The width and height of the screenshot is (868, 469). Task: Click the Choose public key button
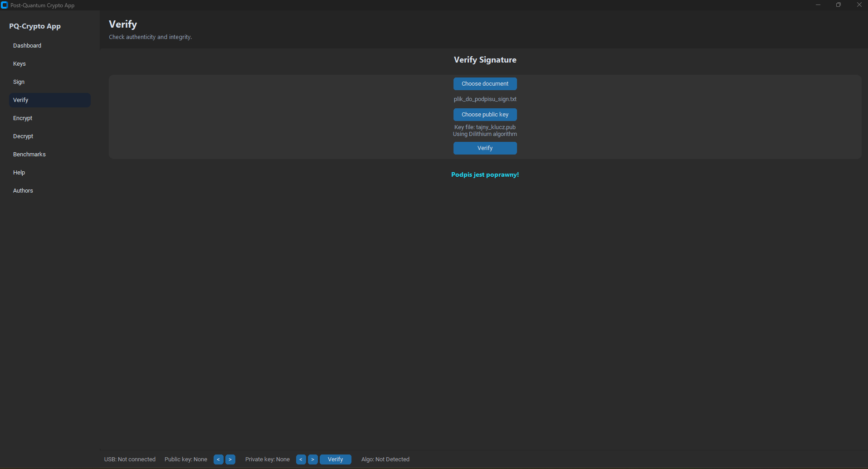[x=485, y=114]
